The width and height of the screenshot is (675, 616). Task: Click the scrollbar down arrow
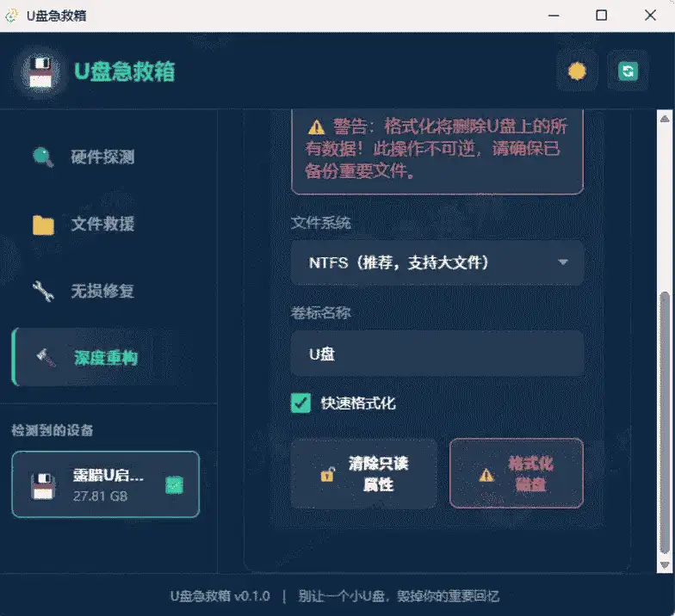(x=665, y=564)
